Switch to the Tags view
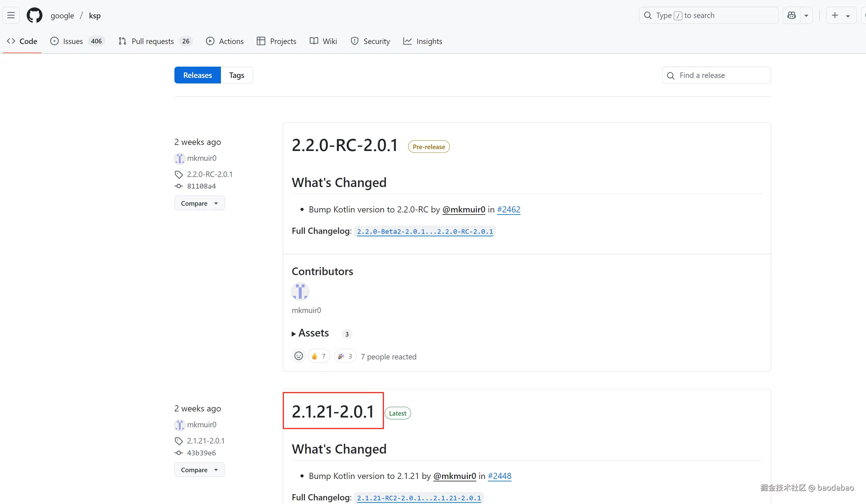Screen dimensions: 866x504 pyautogui.click(x=237, y=75)
